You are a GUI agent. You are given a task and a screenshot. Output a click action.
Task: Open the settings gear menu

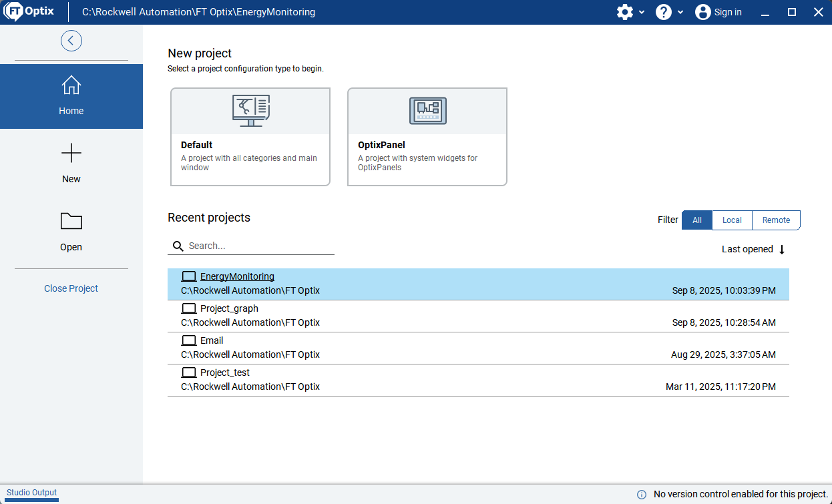coord(624,12)
